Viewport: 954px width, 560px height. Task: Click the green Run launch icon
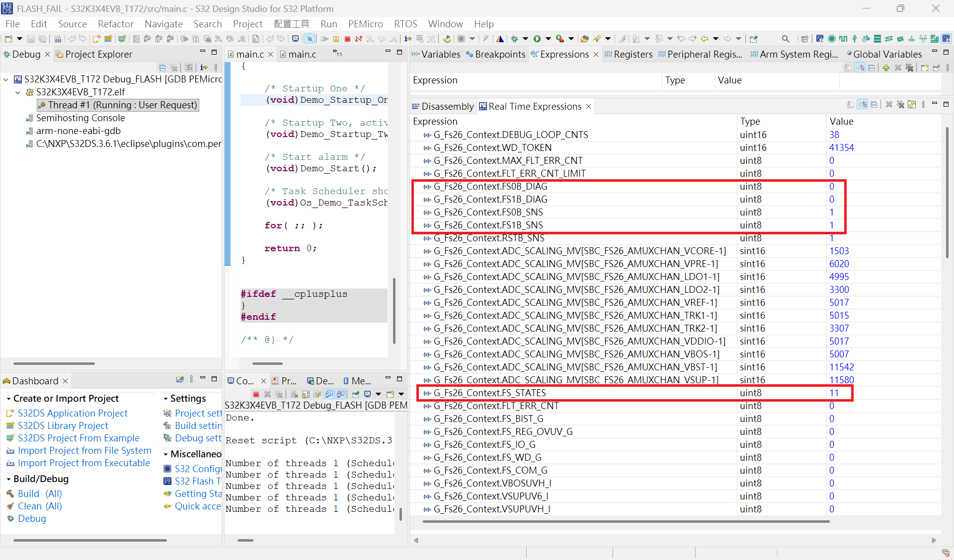tap(537, 39)
